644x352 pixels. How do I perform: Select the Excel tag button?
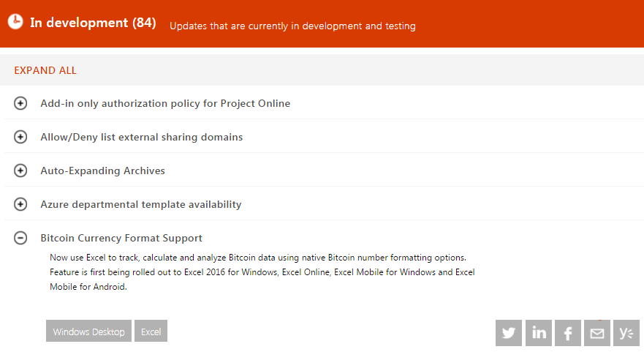151,332
